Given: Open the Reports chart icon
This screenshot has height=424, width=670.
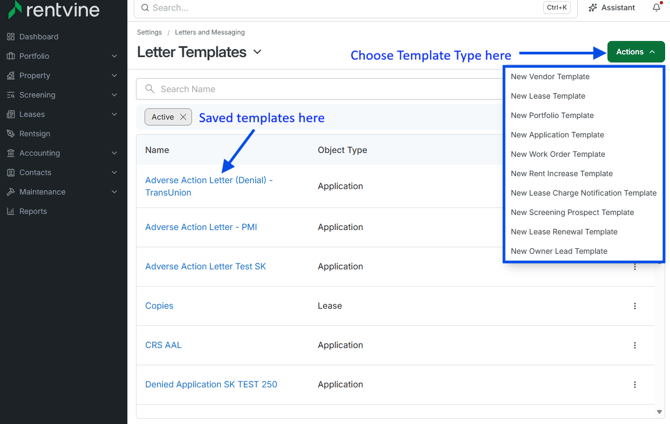Looking at the screenshot, I should (11, 211).
